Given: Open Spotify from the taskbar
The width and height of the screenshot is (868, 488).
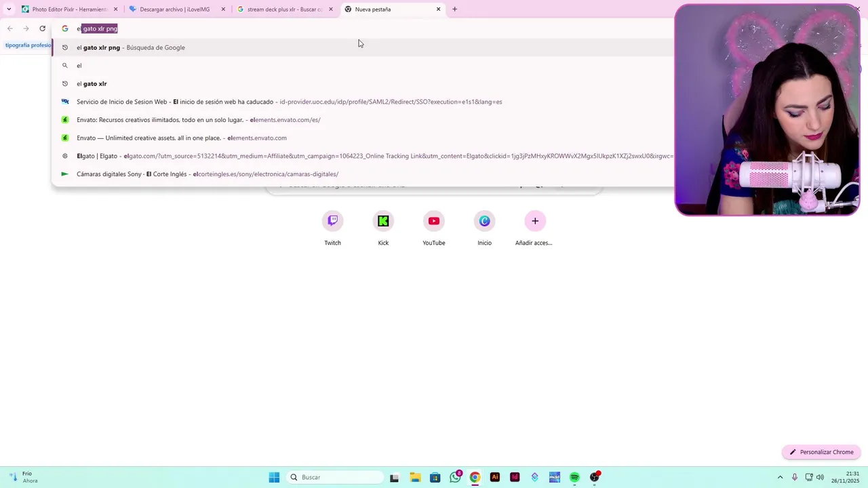Looking at the screenshot, I should click(574, 477).
